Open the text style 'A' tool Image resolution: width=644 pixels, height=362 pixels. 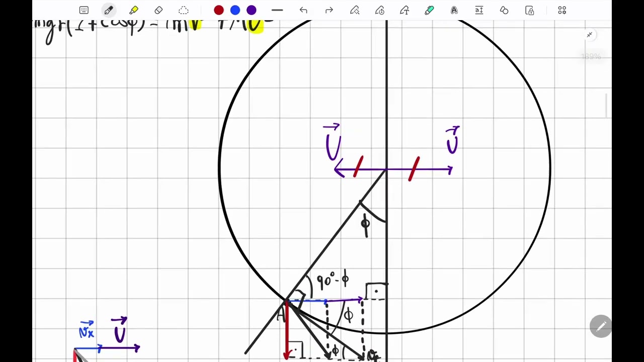point(454,10)
